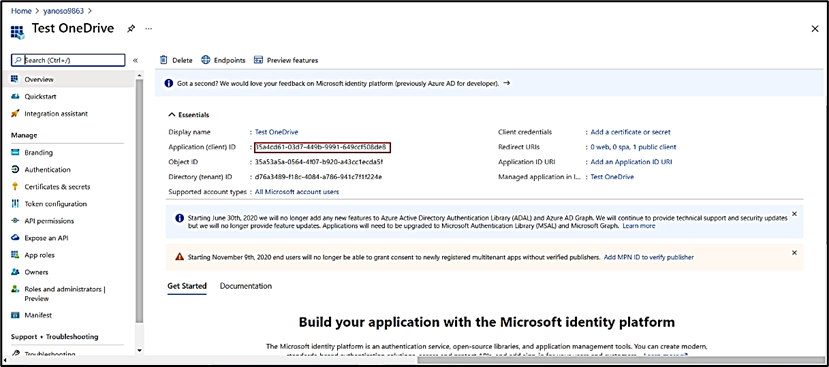The width and height of the screenshot is (829, 367).
Task: Click the Manifest icon
Action: [x=15, y=315]
